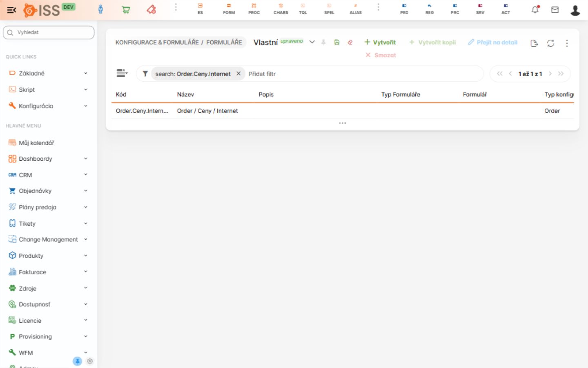Click Vytvořit kopii button
This screenshot has width=588, height=368.
(x=432, y=42)
